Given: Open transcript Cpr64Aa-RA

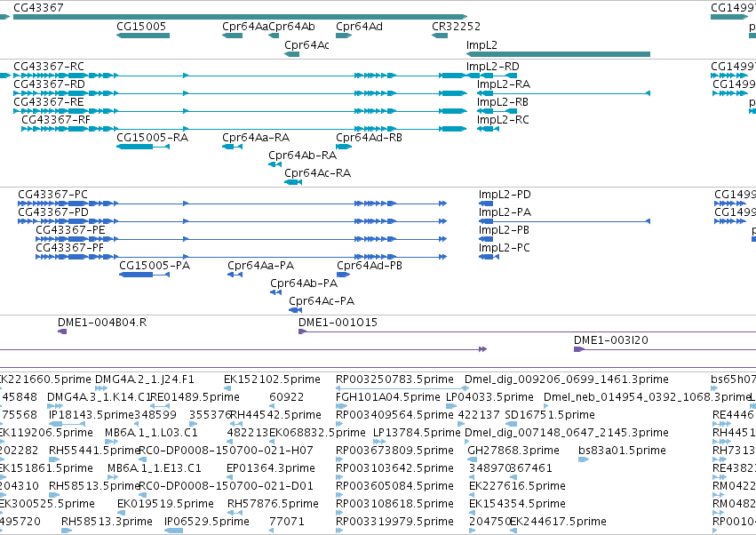Looking at the screenshot, I should (x=256, y=138).
